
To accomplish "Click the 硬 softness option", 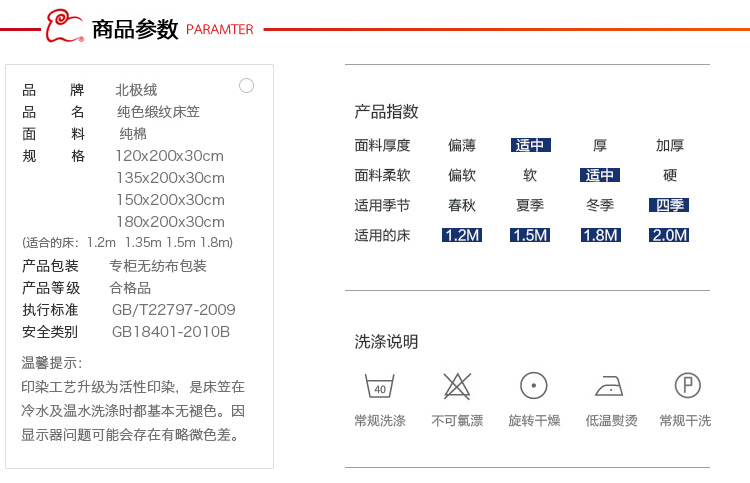I will pos(670,175).
